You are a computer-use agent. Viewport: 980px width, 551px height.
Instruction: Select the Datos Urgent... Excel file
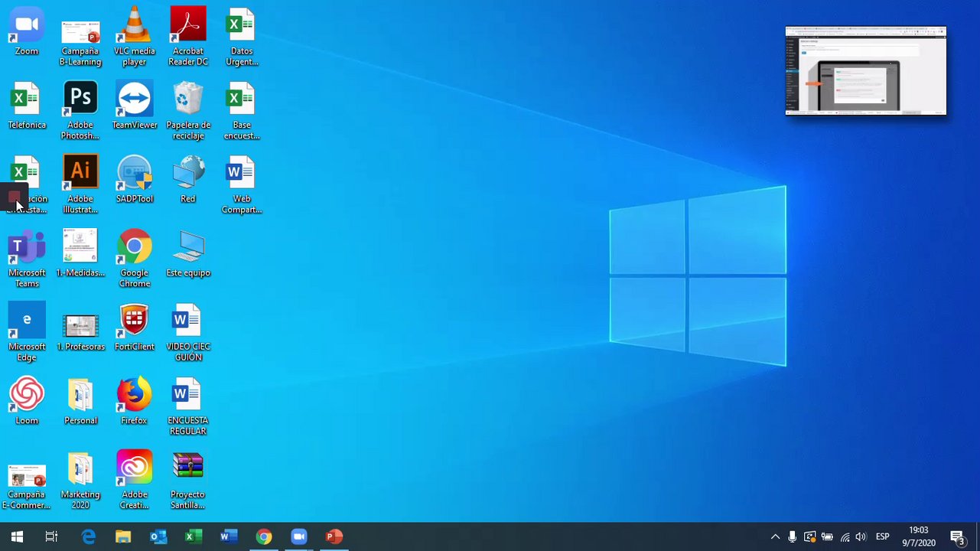[x=242, y=37]
